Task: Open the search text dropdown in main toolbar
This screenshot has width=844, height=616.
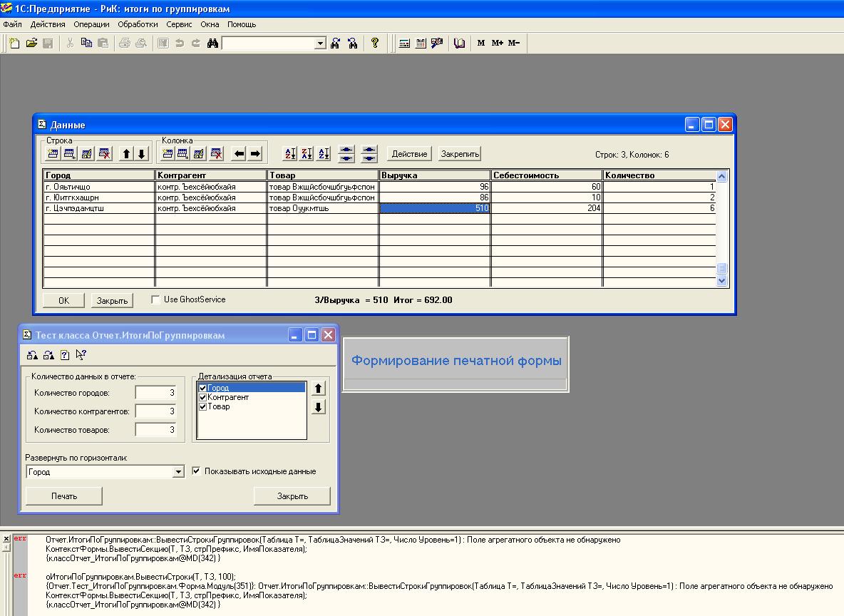Action: (320, 43)
